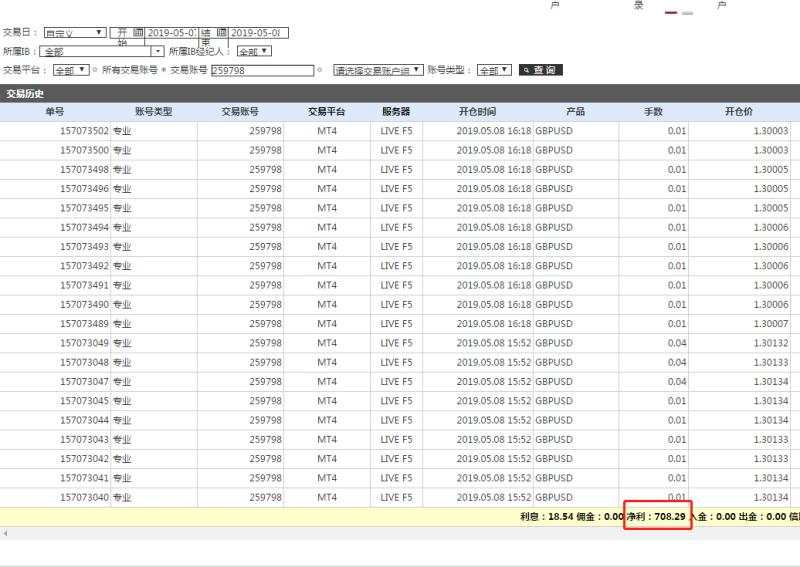This screenshot has width=800, height=567.
Task: Select the account group radio button
Action: [320, 70]
